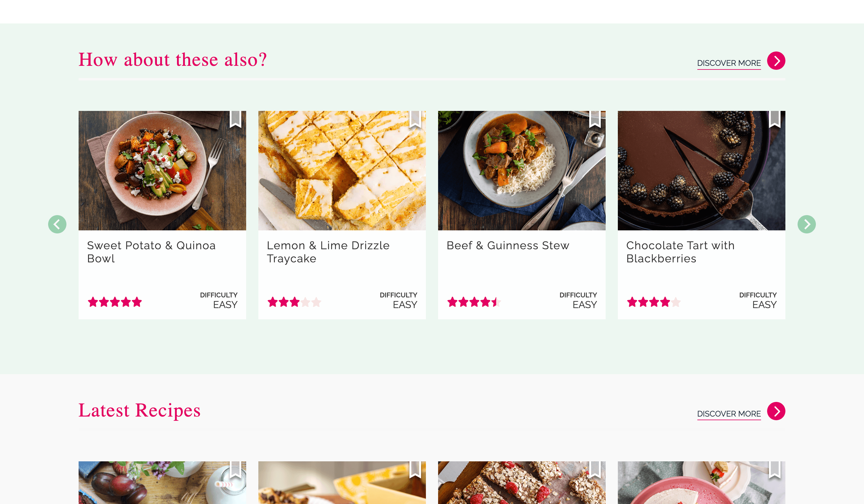The width and height of the screenshot is (864, 504).
Task: Rate the Lemon & Lime Drizzle Traycake stars
Action: (294, 302)
